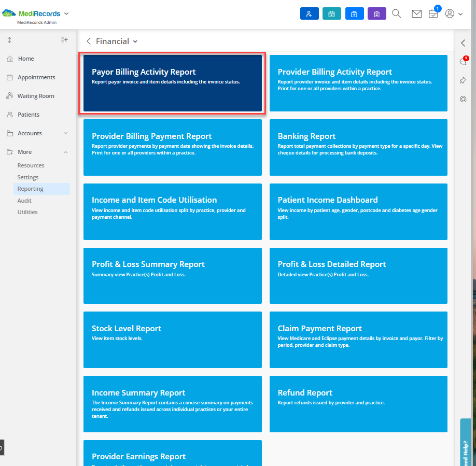Viewport: 476px width, 466px height.
Task: Open the Payor Billing Activity Report
Action: [x=173, y=83]
